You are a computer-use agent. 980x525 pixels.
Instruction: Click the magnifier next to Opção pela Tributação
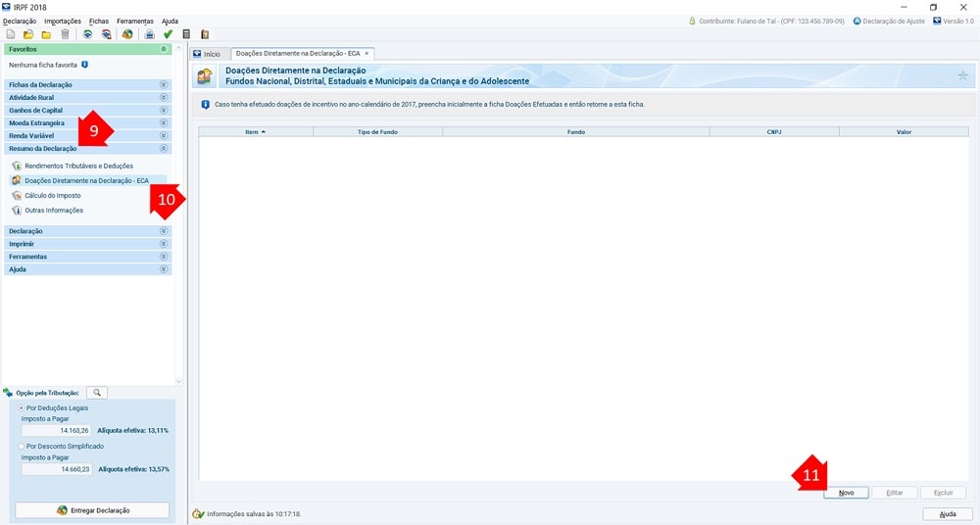[97, 393]
